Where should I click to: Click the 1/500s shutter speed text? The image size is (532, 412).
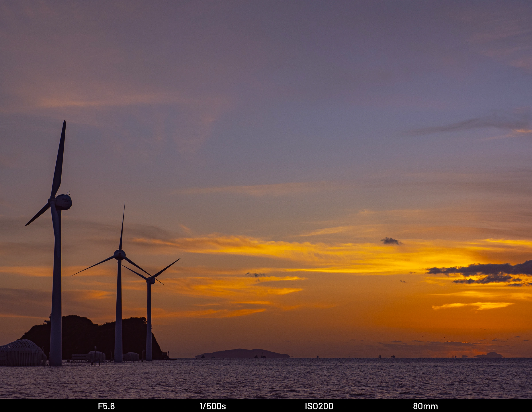[213, 406]
